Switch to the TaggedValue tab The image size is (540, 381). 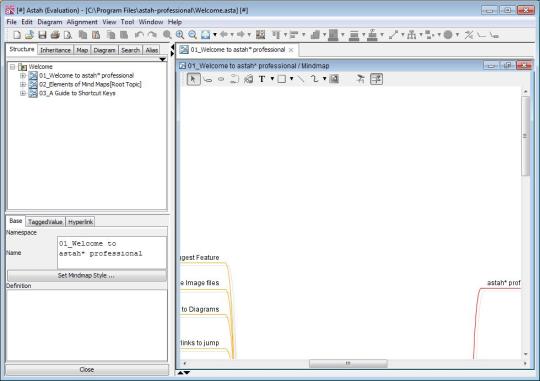(45, 222)
